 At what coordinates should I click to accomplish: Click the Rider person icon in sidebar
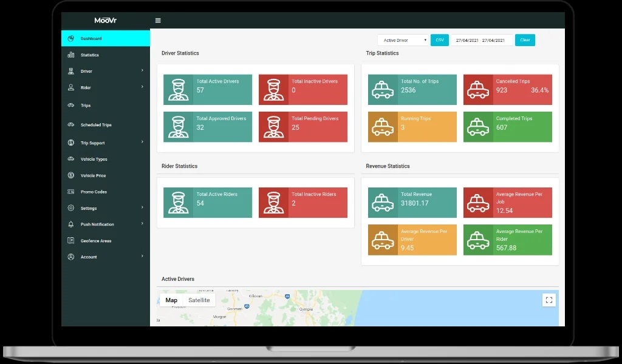(x=71, y=87)
